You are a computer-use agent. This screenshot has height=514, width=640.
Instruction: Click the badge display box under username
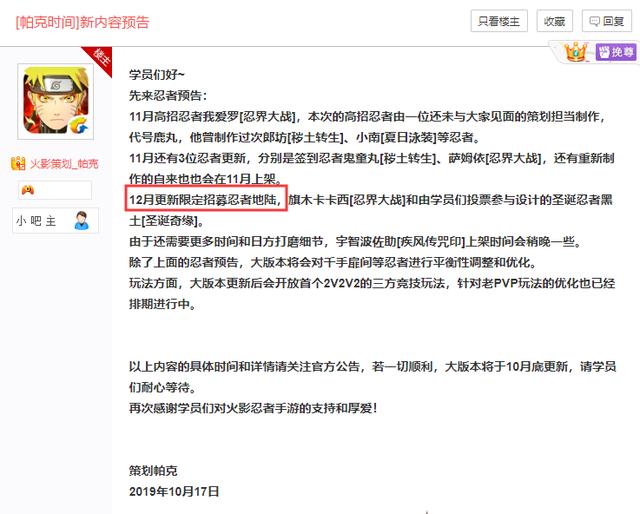tap(55, 190)
